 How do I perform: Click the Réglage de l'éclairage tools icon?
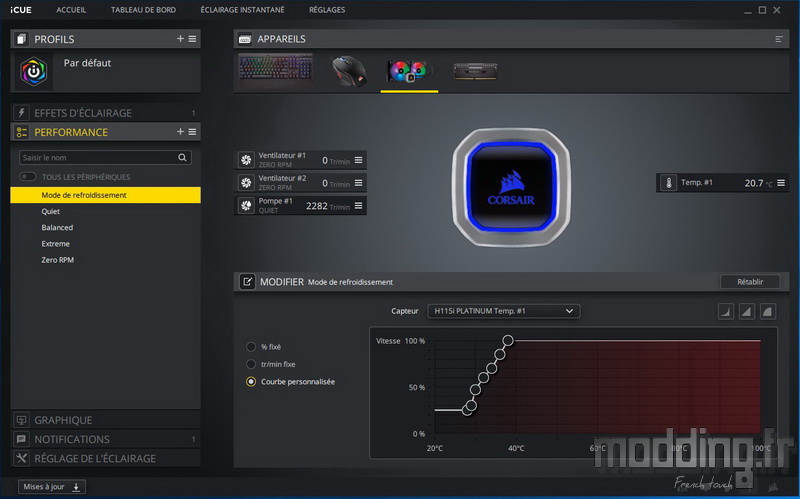pos(21,458)
